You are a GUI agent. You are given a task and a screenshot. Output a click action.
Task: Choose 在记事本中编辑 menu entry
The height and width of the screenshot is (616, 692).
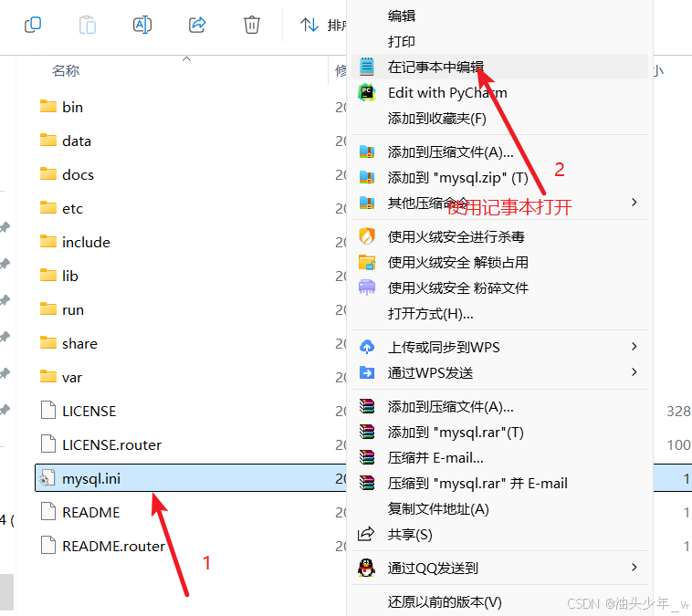[499, 67]
